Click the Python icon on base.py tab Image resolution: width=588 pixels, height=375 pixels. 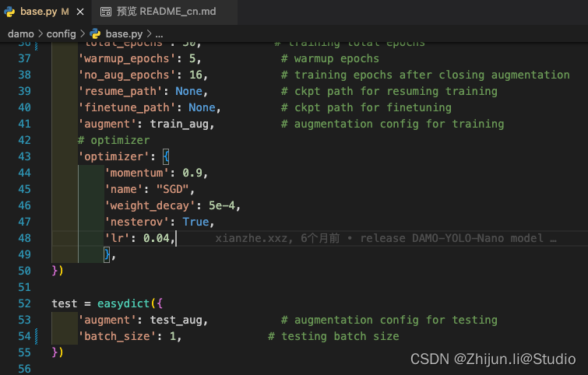[9, 12]
